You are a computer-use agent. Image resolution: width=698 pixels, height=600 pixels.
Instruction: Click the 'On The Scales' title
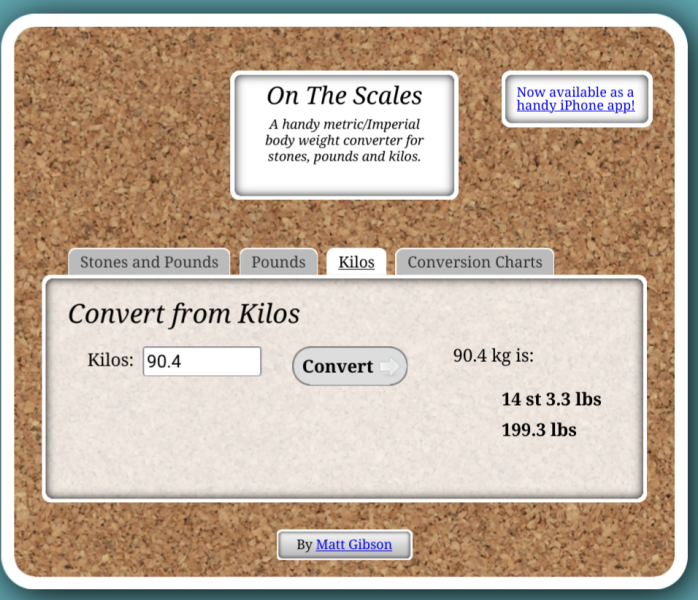[x=344, y=96]
